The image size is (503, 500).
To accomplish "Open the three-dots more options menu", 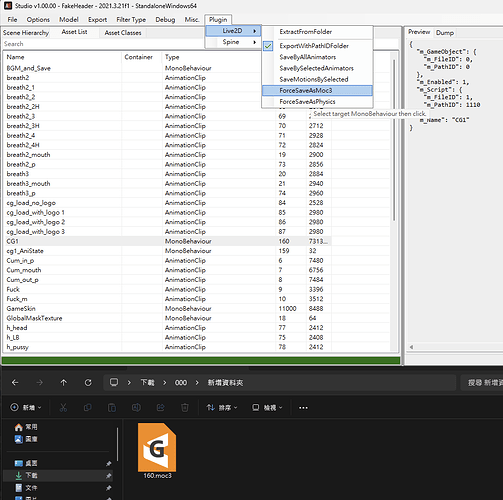I will [303, 408].
